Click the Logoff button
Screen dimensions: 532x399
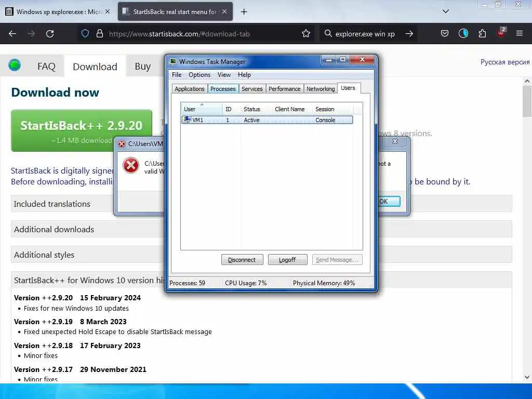tap(287, 260)
